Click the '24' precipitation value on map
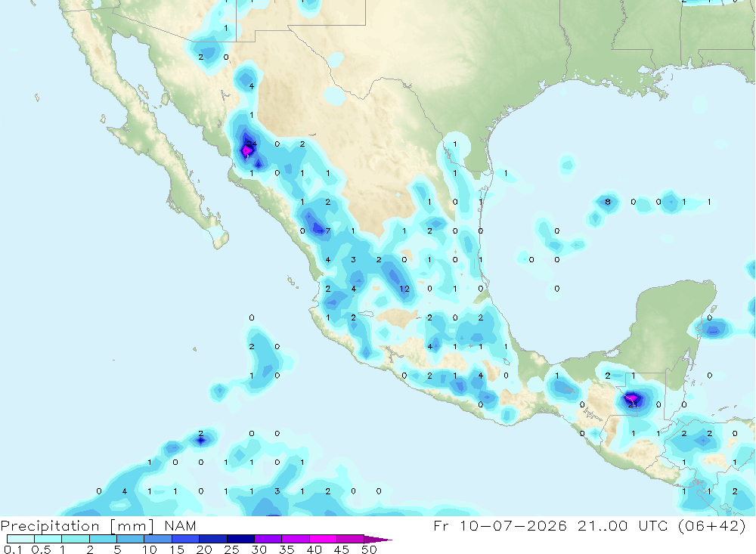The height and width of the screenshot is (554, 756). click(252, 144)
